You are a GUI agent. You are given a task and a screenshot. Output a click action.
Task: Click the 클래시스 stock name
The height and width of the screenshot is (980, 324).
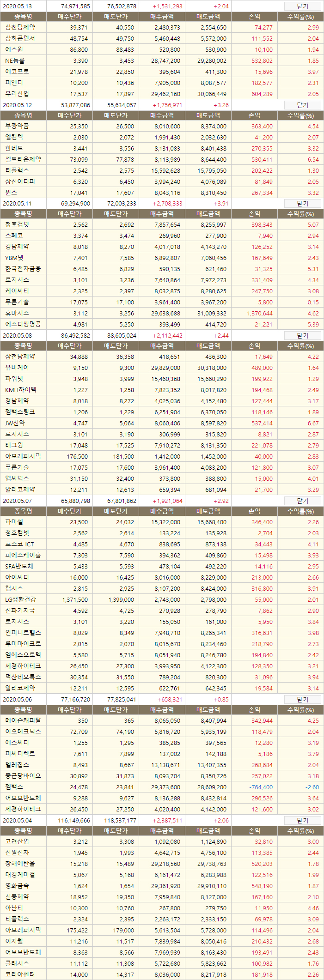coord(17,963)
